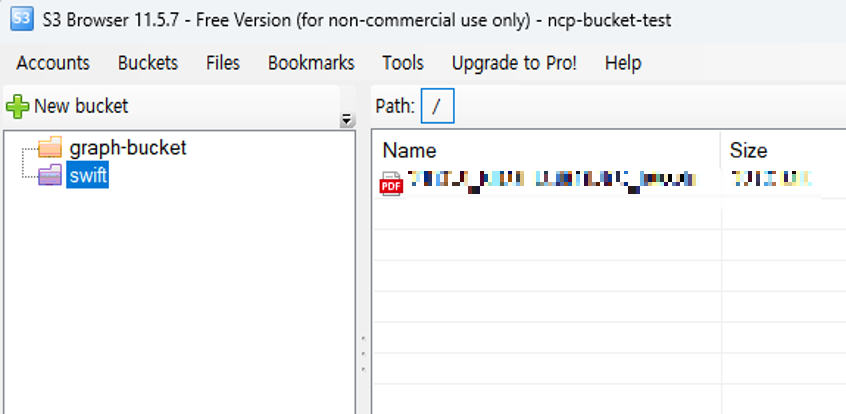The image size is (846, 414).
Task: Open the Upgrade to Pro! menu
Action: (x=514, y=63)
